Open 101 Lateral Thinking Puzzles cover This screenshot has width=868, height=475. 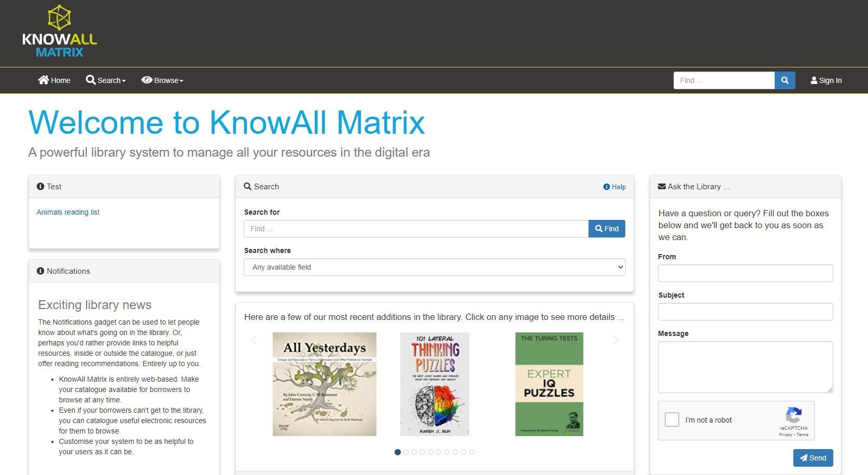pos(435,384)
